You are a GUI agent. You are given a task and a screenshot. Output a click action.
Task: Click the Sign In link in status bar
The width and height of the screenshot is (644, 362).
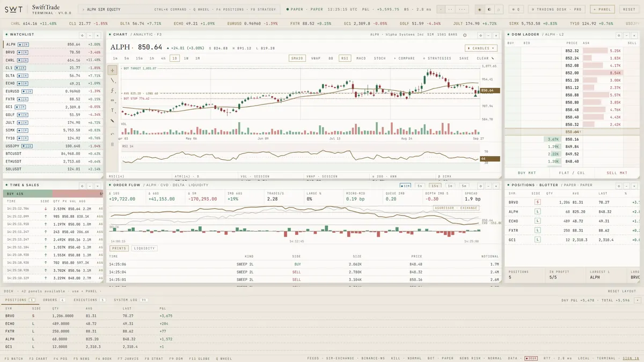click(631, 358)
